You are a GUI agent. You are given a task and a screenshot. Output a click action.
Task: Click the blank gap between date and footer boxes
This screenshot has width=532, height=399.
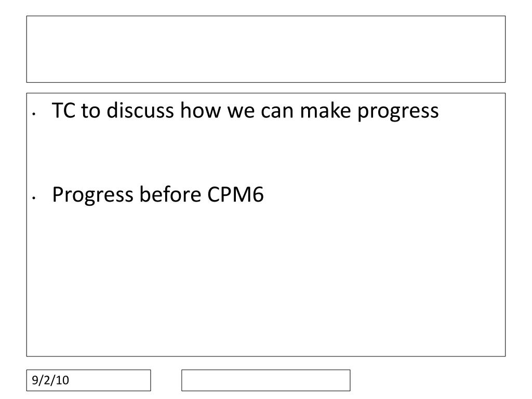tap(166, 380)
